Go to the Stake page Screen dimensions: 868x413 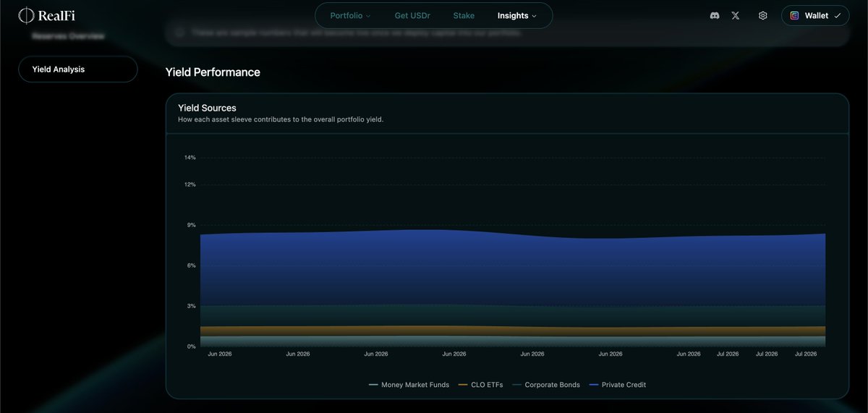(464, 15)
